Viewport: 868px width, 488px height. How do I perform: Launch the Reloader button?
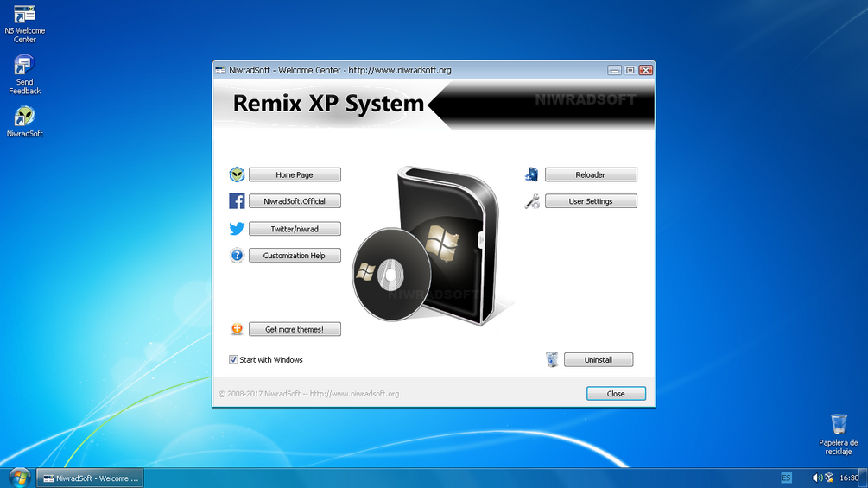[591, 174]
